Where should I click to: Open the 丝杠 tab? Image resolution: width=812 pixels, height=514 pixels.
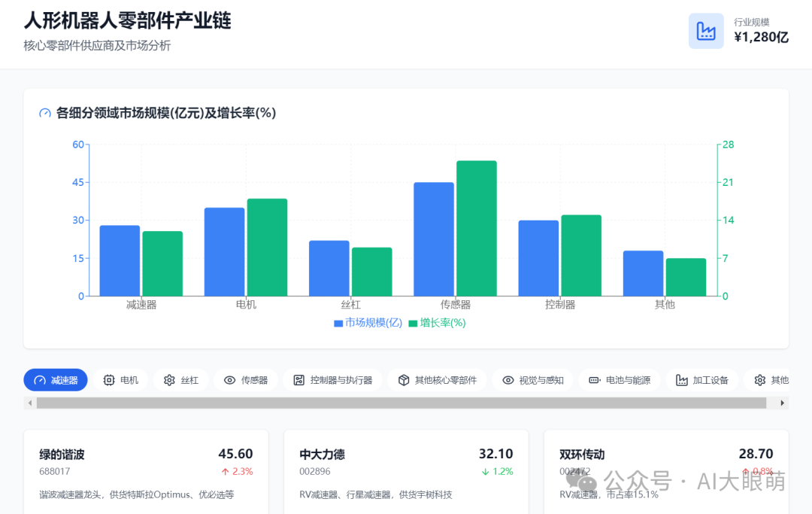(x=181, y=380)
